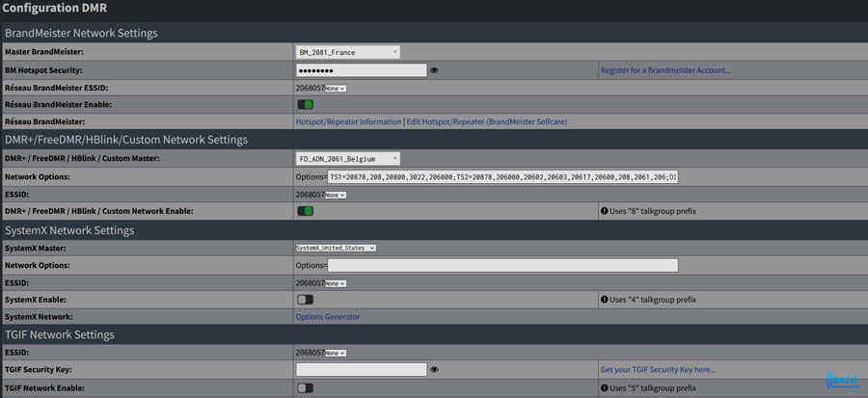This screenshot has width=868, height=398.
Task: Open the FD_ADN_2061_Belgium custom master dropdown
Action: point(347,159)
